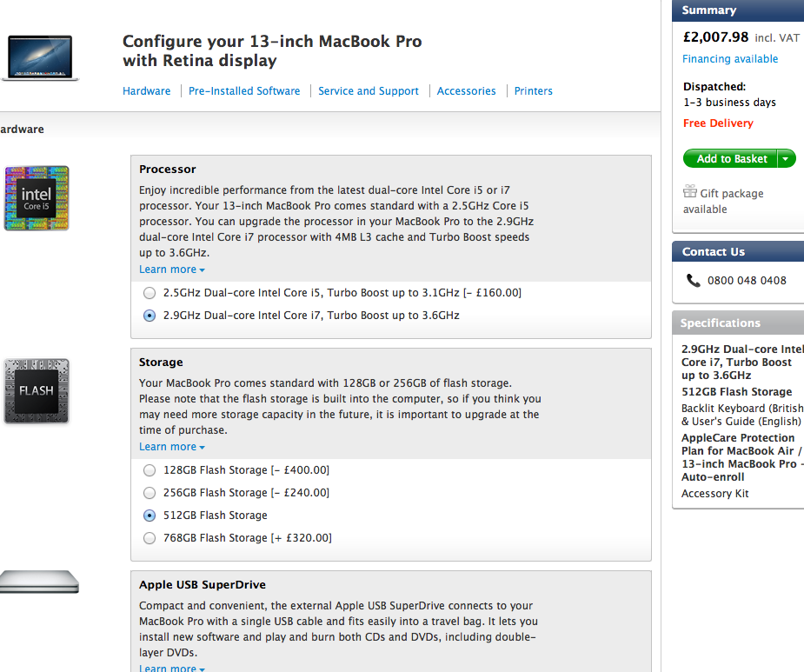Click the Configure your 13-inch MacBook Pro heading
Viewport: 804px width, 672px height.
point(272,50)
